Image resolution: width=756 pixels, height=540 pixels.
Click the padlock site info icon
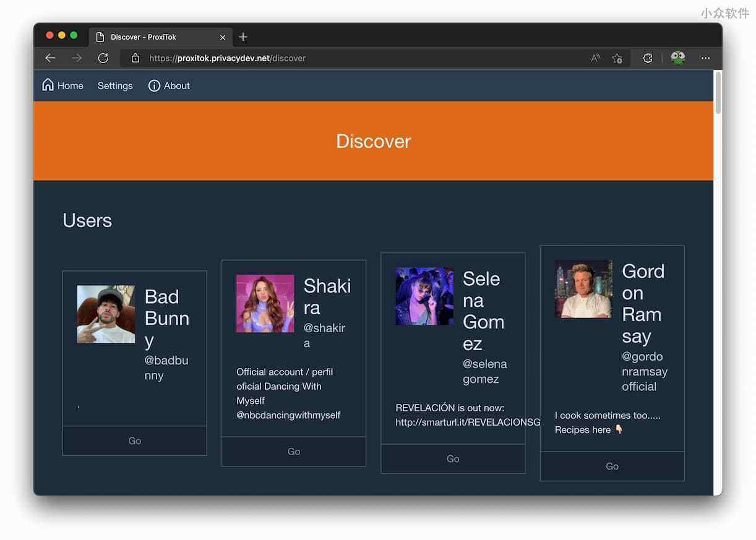point(135,58)
